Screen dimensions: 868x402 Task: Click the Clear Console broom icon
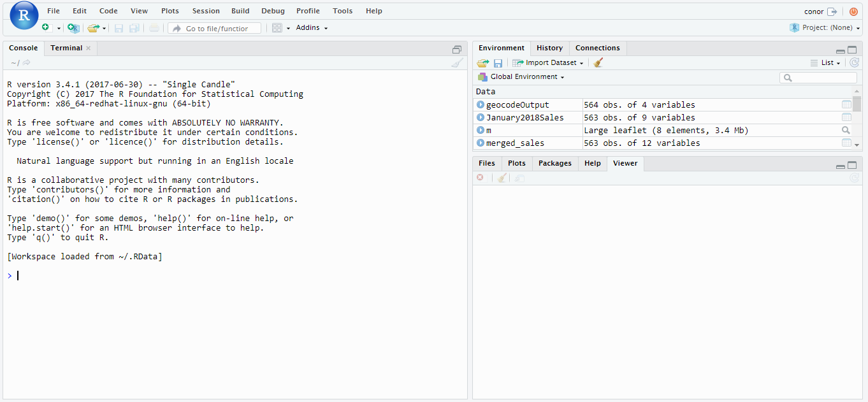coord(457,62)
